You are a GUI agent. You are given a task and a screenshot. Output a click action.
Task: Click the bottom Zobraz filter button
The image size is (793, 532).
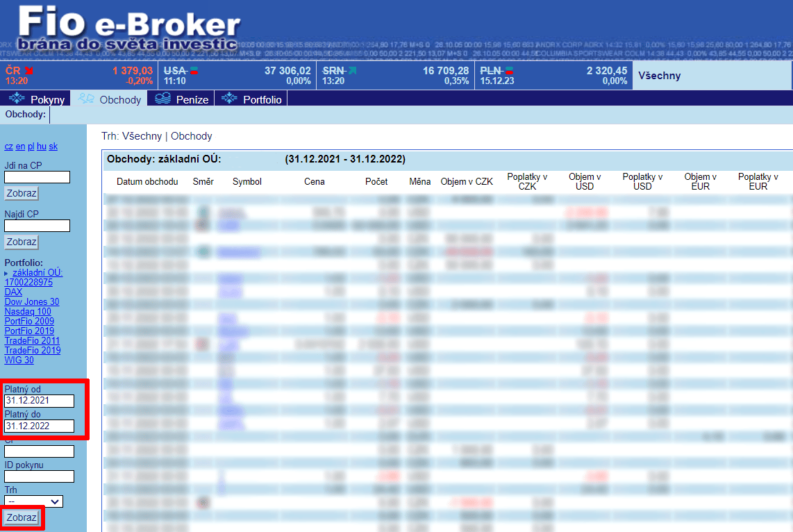tap(22, 517)
